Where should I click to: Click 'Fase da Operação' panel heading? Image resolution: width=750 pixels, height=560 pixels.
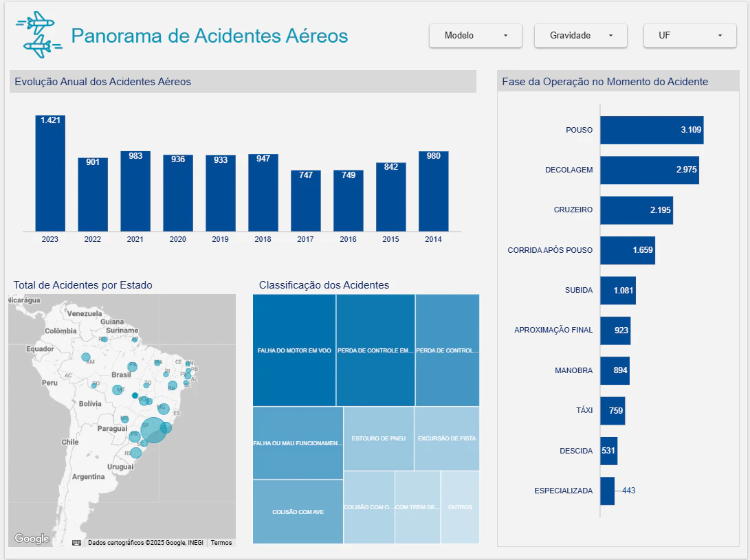605,82
